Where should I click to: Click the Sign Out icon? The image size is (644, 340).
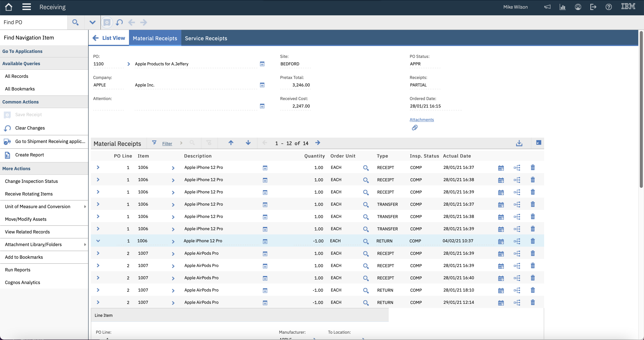pos(593,7)
